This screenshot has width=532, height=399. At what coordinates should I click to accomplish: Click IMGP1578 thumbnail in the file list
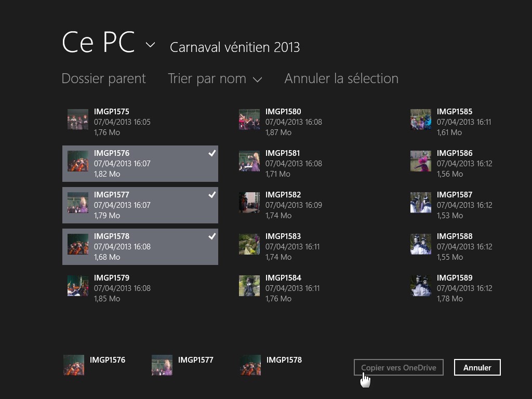[x=78, y=244]
